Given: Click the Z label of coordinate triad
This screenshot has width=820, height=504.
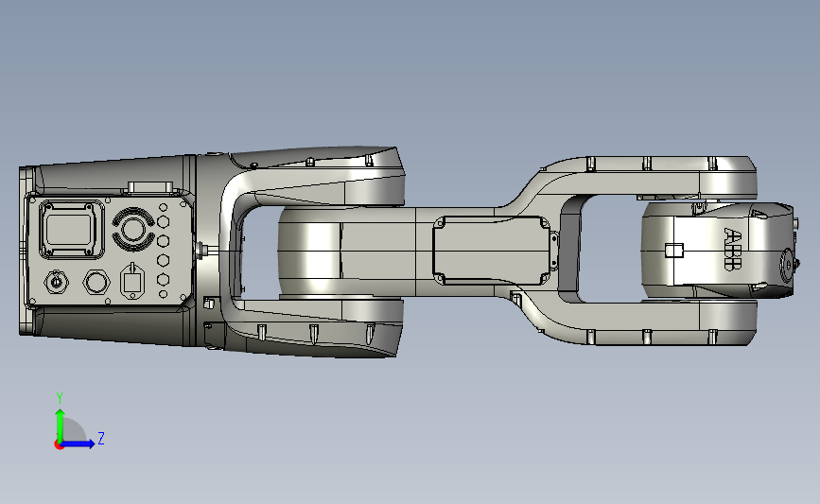Looking at the screenshot, I should click(x=101, y=438).
